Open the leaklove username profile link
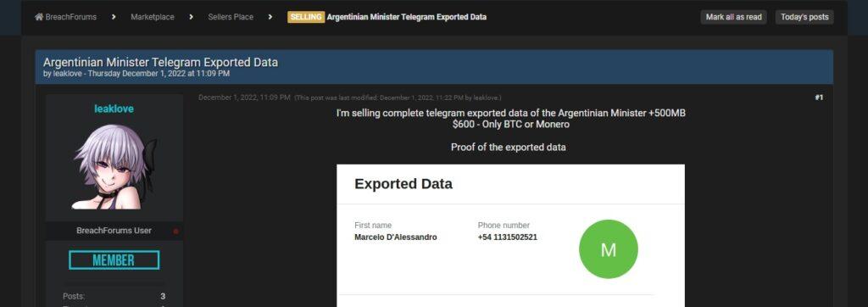The width and height of the screenshot is (868, 307). (114, 109)
